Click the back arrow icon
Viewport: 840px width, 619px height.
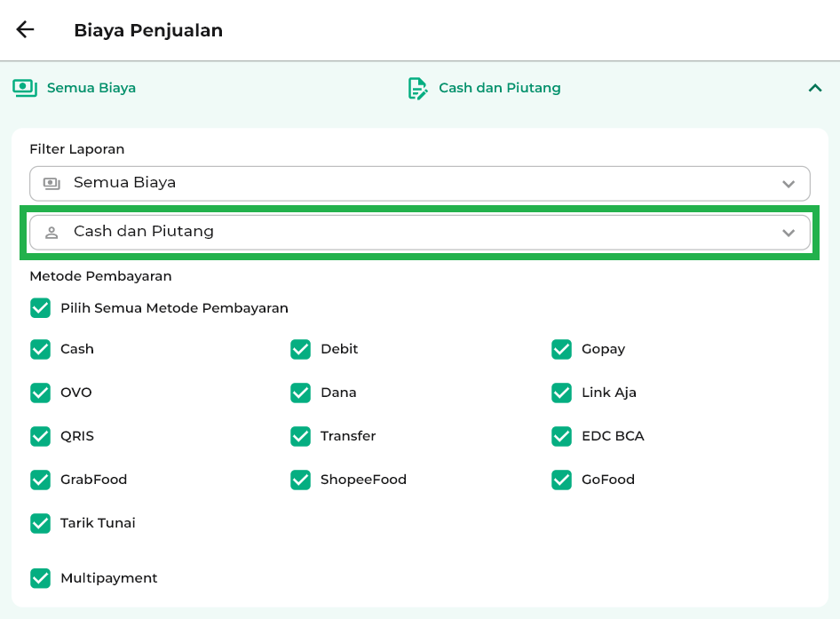25,29
